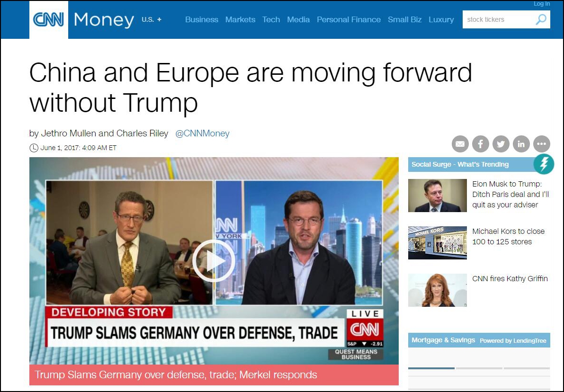
Task: Select the Tech navigation item
Action: pos(271,19)
